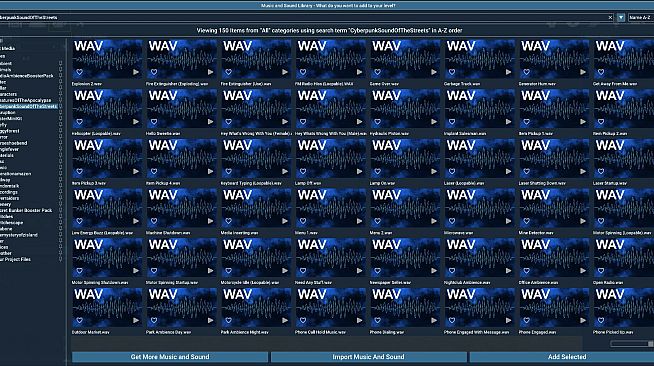Favorite Park Ambience Day.wav with the heart

click(x=154, y=320)
